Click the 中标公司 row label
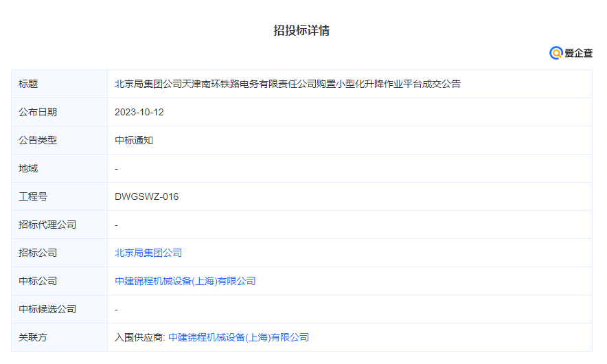Screen dimensions: 607x364 tap(38, 281)
